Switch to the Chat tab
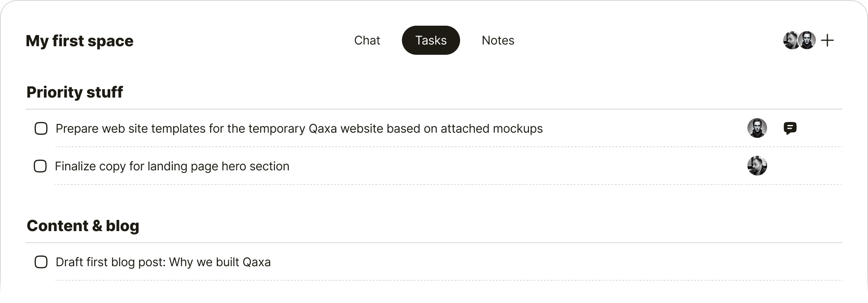The height and width of the screenshot is (303, 868). (x=367, y=40)
